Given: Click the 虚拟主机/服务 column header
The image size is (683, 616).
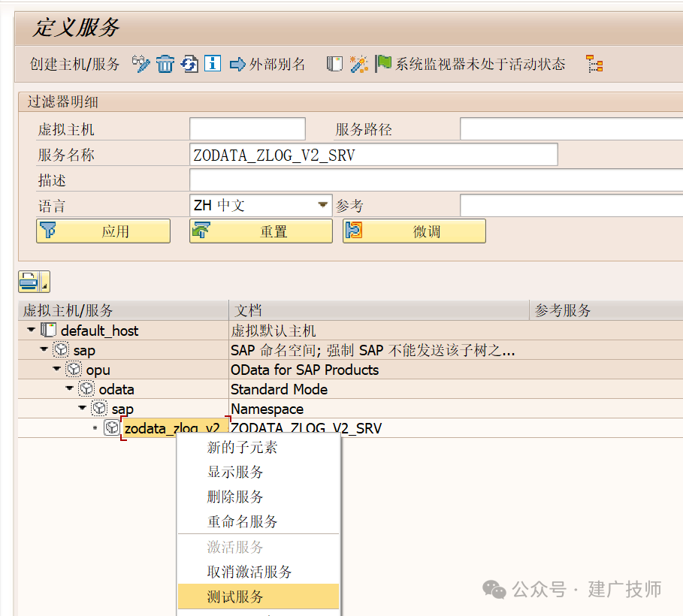Looking at the screenshot, I should coord(123,310).
